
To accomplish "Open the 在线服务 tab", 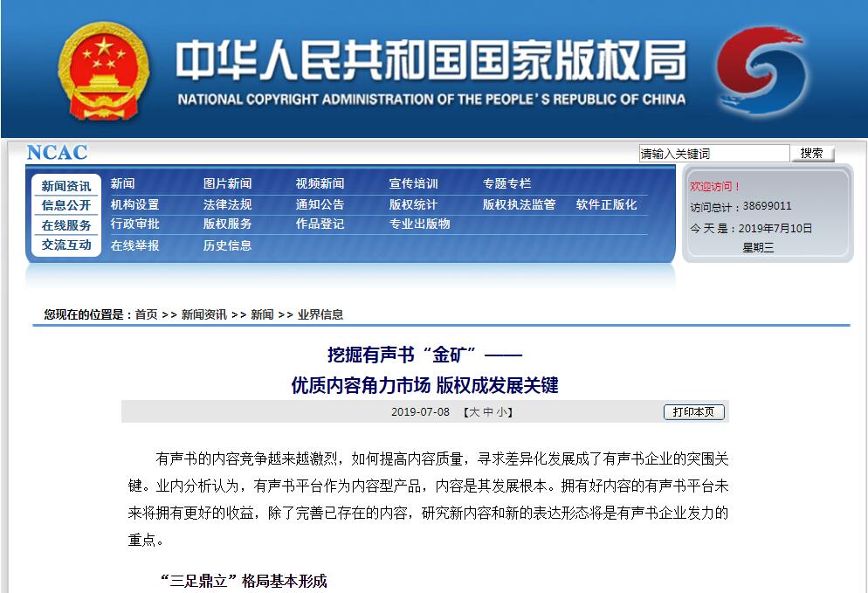I will pos(66,225).
